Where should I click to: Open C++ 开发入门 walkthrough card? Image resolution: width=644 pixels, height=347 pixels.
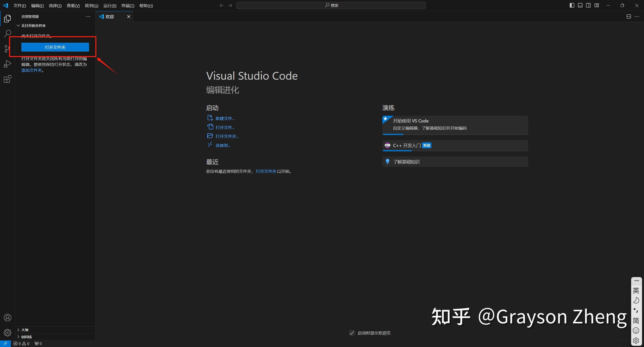click(x=455, y=146)
